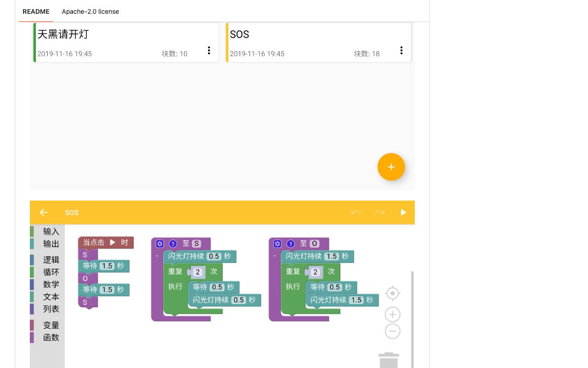Zoom in the workspace
The image size is (588, 368).
coord(392,315)
